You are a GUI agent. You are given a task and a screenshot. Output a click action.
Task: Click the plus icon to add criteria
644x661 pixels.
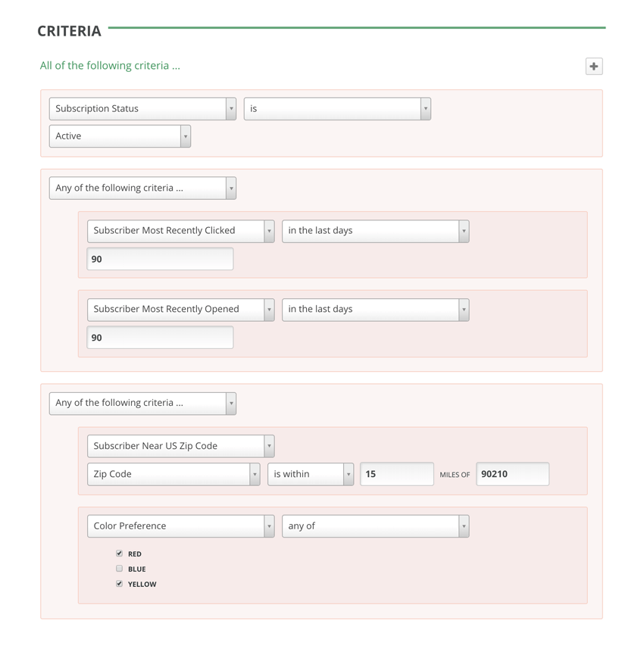594,67
